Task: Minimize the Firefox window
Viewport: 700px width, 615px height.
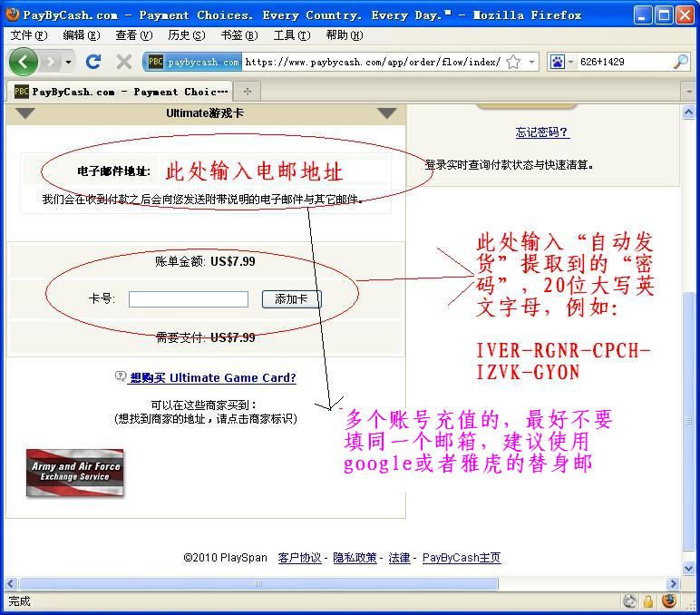Action: (642, 15)
